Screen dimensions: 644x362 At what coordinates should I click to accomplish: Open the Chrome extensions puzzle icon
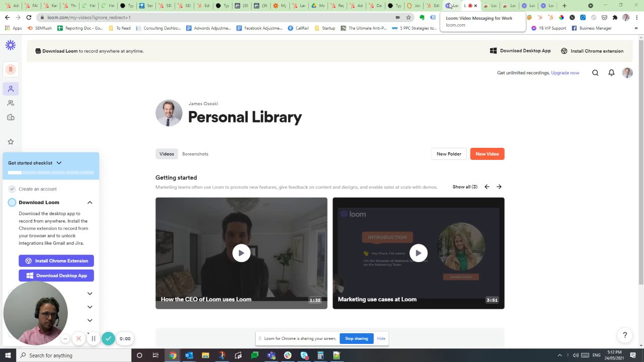point(615,17)
